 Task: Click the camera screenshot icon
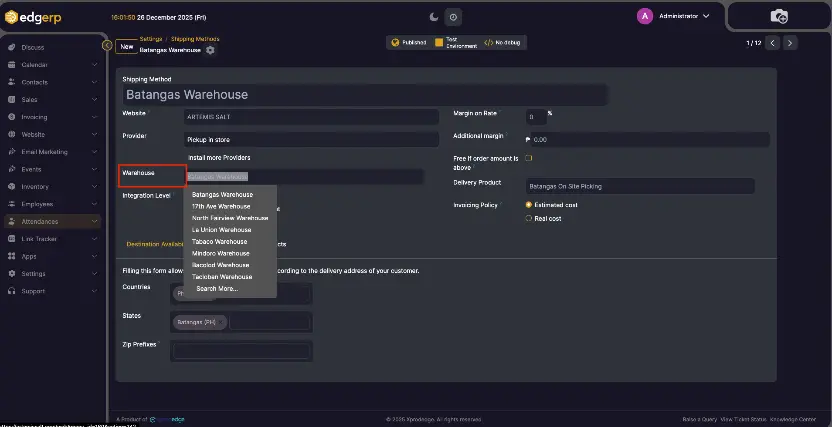[x=779, y=16]
